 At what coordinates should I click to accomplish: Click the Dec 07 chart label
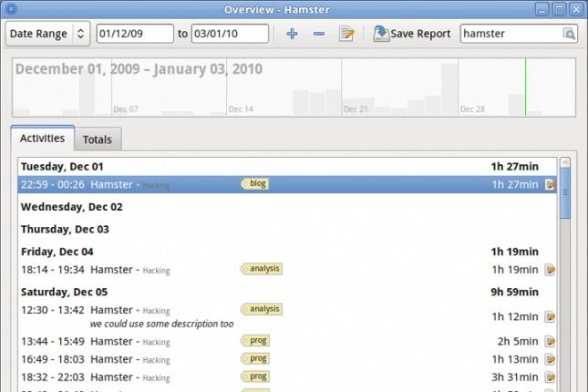click(126, 109)
